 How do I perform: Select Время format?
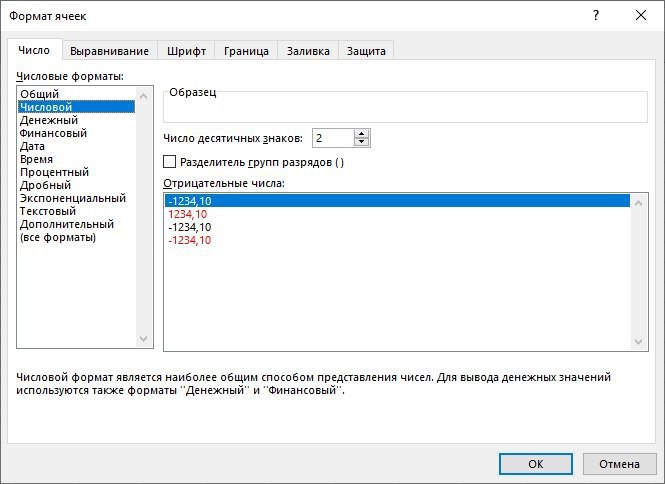point(76,159)
